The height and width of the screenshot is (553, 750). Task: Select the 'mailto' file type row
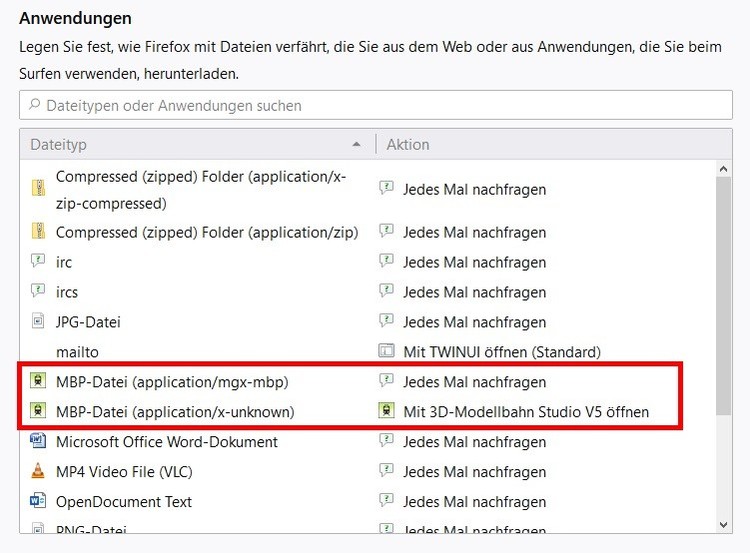click(77, 352)
